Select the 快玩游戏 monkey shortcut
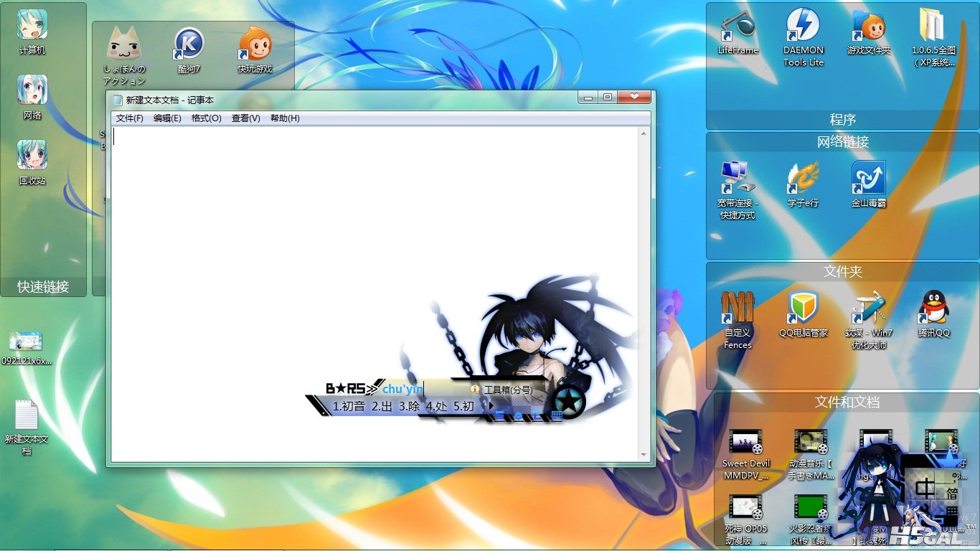This screenshot has height=551, width=980. 255,50
